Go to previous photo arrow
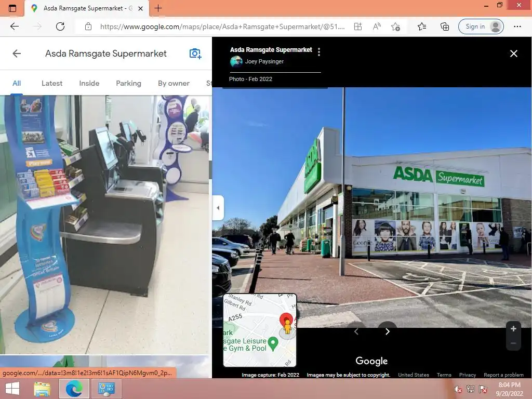The height and width of the screenshot is (399, 532). [x=356, y=331]
